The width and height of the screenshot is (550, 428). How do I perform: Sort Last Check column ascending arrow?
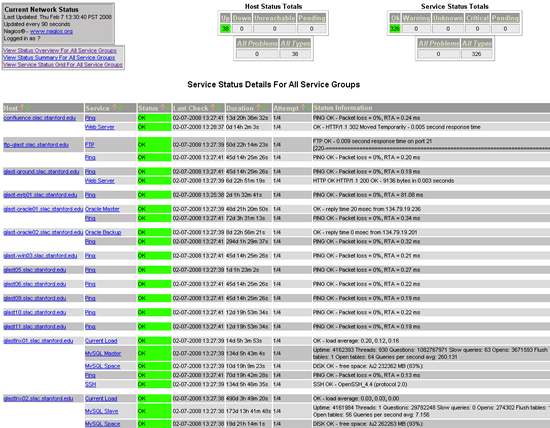click(213, 108)
